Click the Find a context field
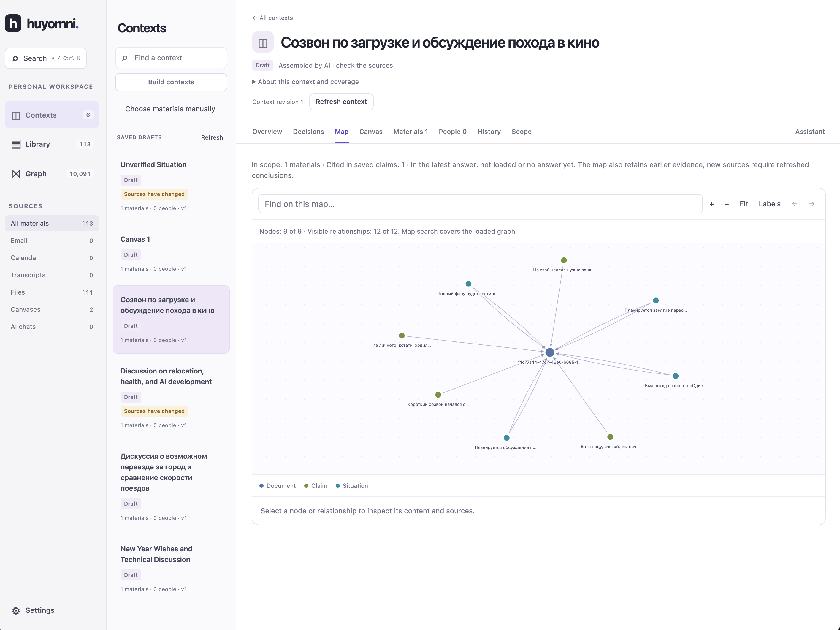 171,58
